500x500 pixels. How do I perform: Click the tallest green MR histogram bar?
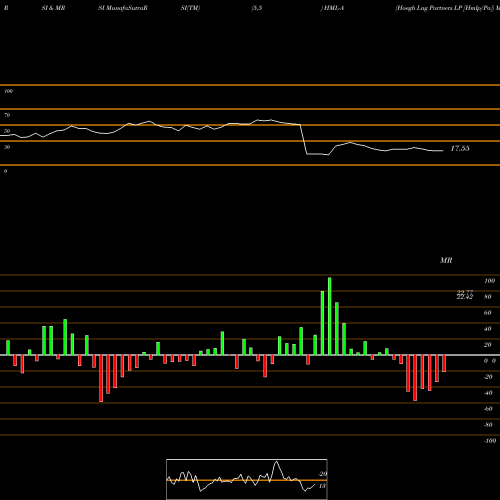330,316
